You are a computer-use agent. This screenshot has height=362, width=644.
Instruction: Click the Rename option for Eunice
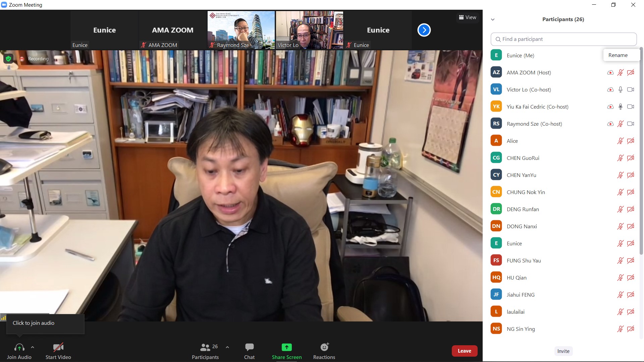click(x=618, y=55)
